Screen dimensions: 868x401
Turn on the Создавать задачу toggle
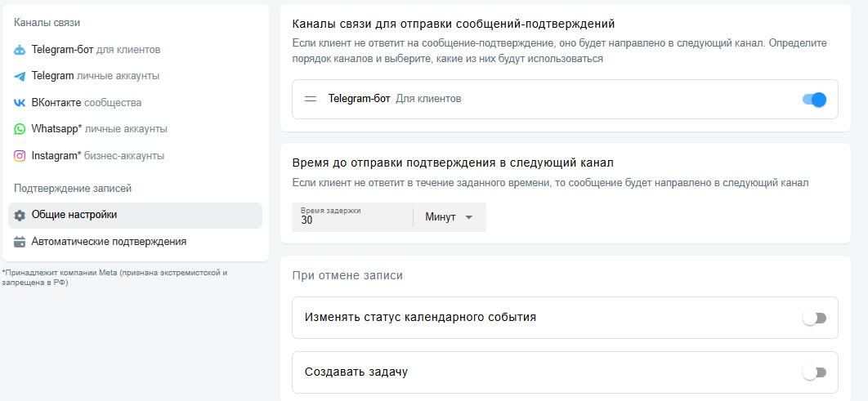tap(814, 372)
